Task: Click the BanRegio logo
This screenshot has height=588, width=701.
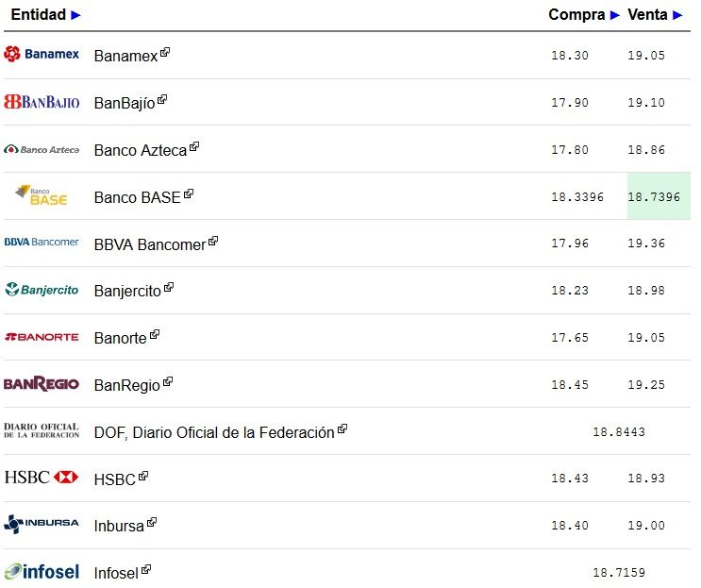Action: (42, 383)
